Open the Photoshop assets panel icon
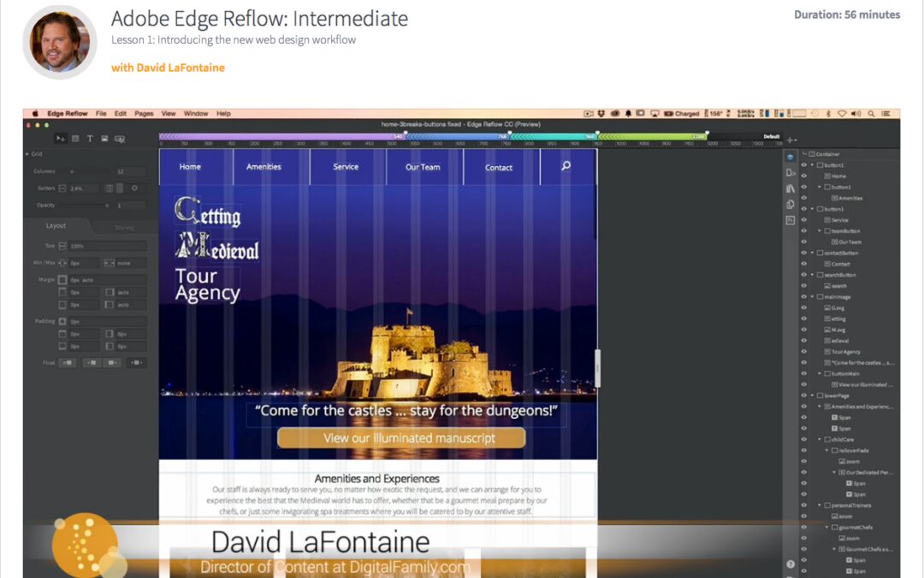This screenshot has width=924, height=578. pos(790,220)
